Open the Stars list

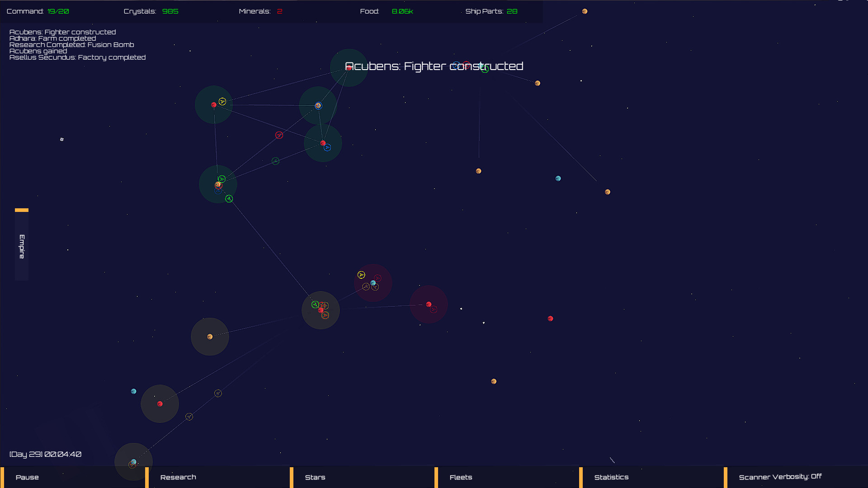(362, 478)
